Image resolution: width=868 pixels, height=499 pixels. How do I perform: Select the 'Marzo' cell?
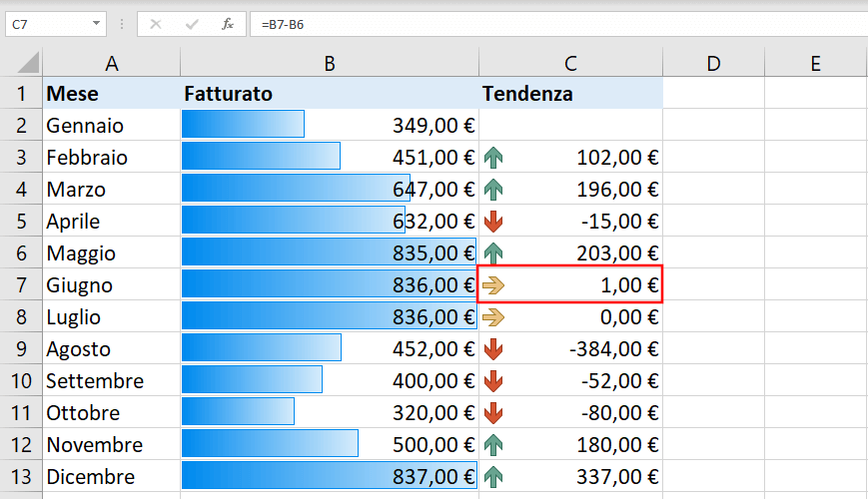(111, 190)
